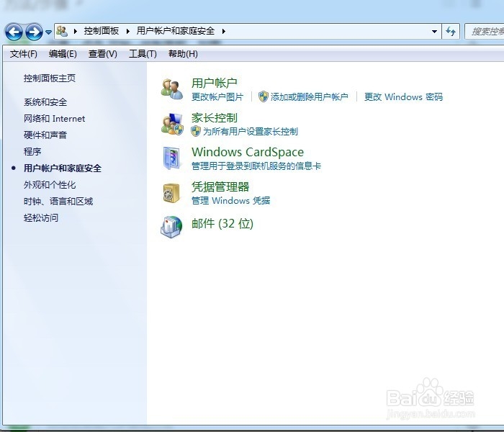Click the 家长控制 icon
This screenshot has width=504, height=432.
pos(172,124)
